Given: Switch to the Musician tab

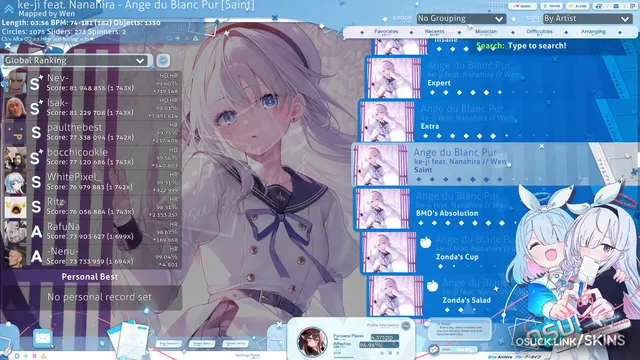Looking at the screenshot, I should 486,31.
